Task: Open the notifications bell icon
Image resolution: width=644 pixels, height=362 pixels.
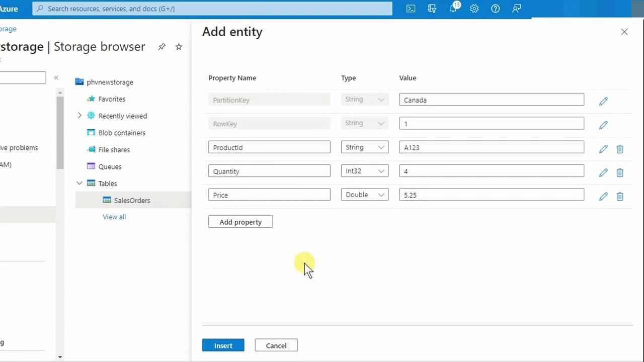Action: click(x=453, y=9)
